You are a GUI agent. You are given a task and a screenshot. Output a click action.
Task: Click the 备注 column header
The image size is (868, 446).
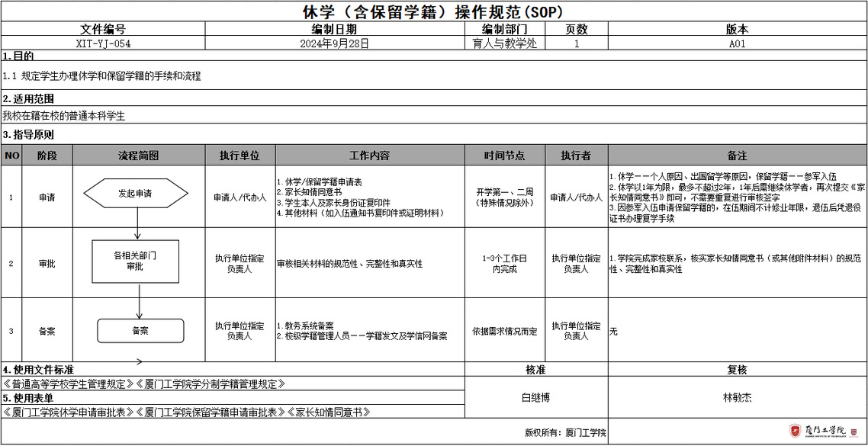coord(737,156)
